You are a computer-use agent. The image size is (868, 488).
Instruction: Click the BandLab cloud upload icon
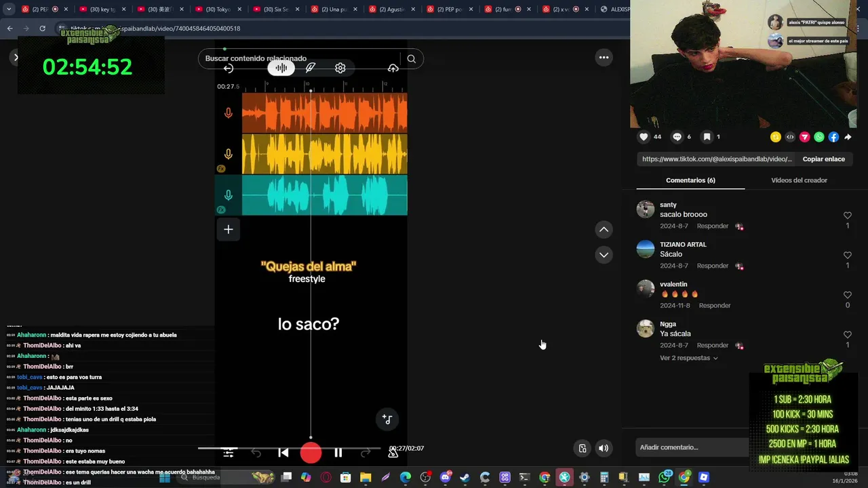[x=393, y=68]
